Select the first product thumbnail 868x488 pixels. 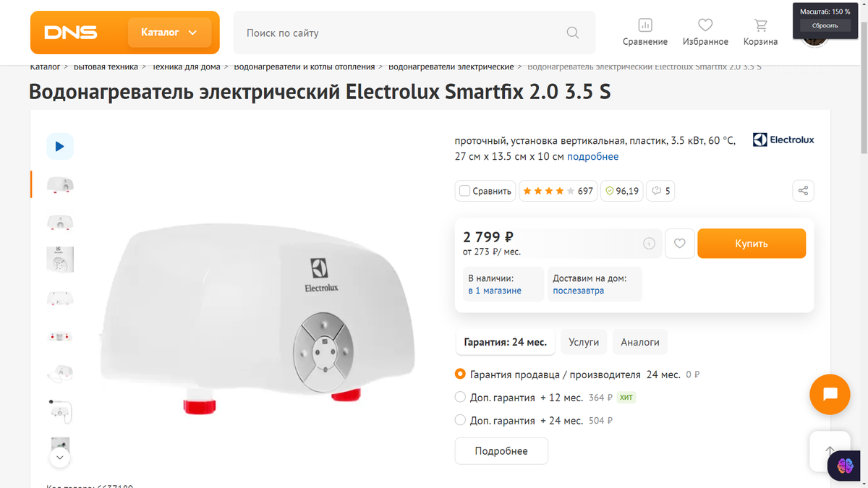59,184
